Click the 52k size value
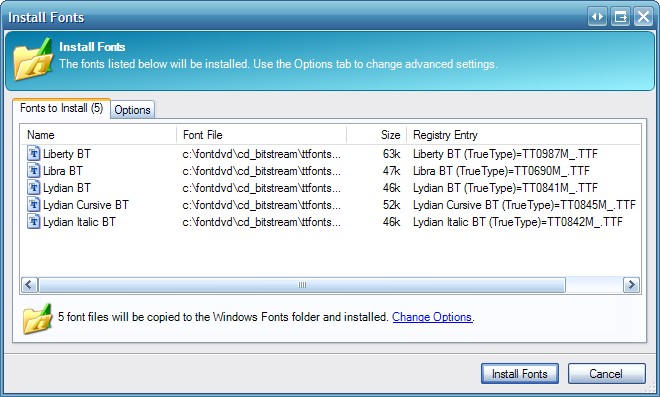The image size is (660, 397). (x=391, y=205)
